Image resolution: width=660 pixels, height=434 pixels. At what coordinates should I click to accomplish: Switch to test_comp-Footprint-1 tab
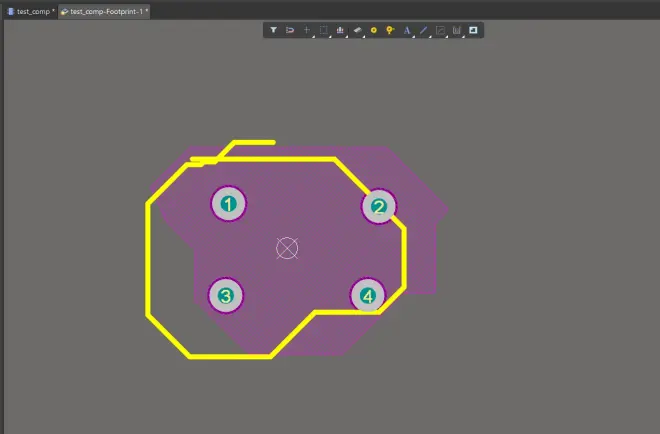(x=104, y=11)
